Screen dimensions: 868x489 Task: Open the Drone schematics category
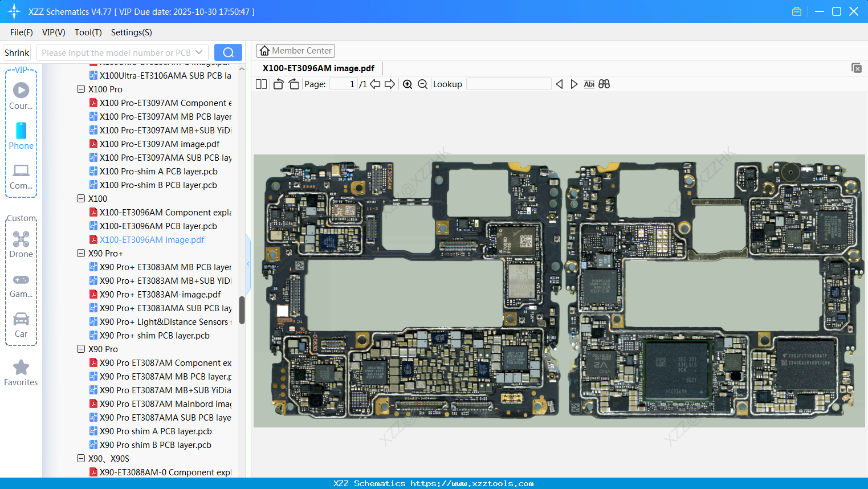(21, 244)
